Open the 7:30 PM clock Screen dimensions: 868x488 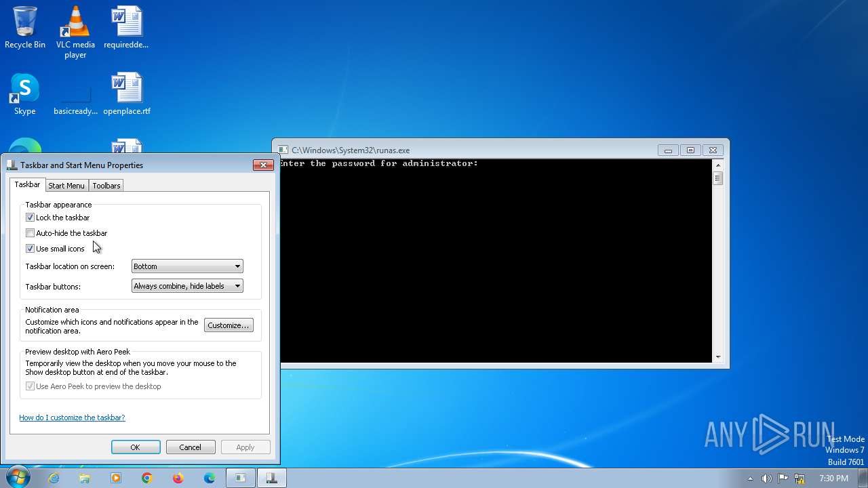[833, 479]
